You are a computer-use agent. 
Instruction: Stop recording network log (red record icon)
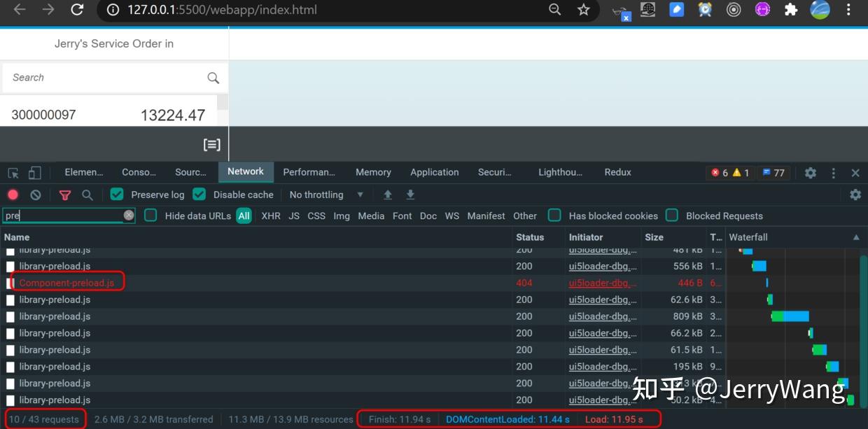(11, 195)
